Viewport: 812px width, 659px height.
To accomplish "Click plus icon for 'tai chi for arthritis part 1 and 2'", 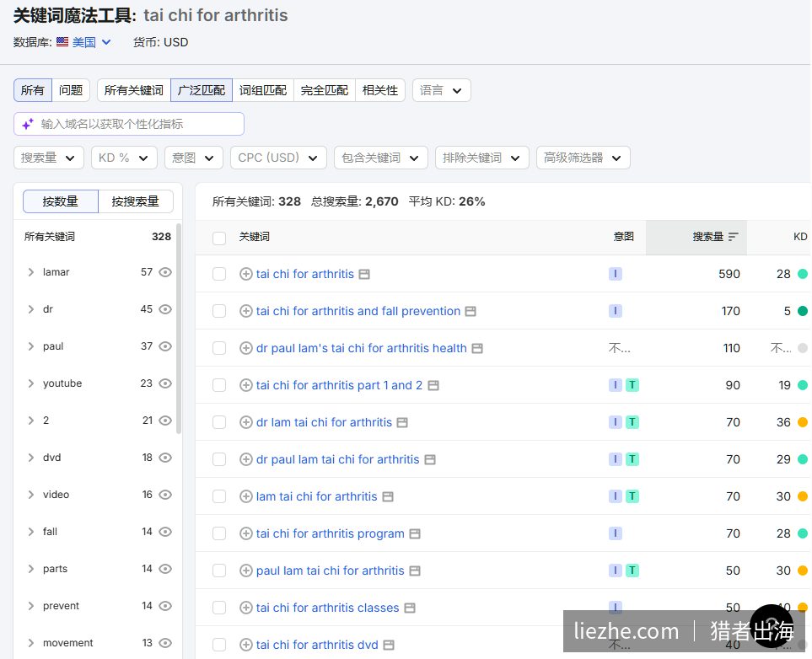I will [x=246, y=385].
